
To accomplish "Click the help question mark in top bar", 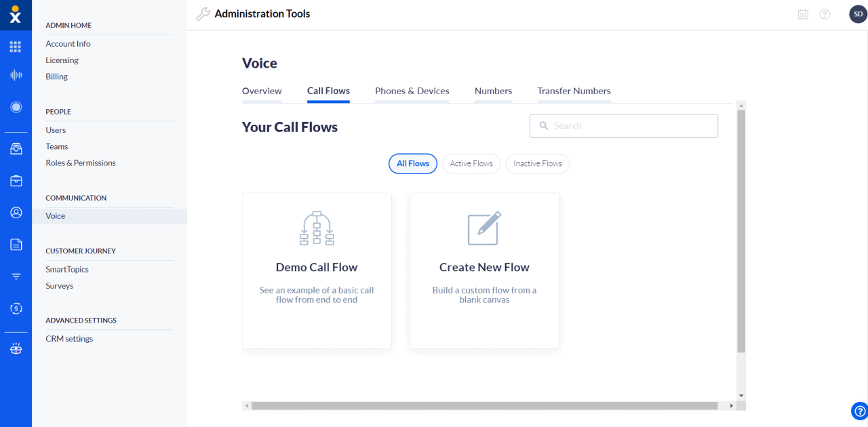I will click(x=825, y=14).
